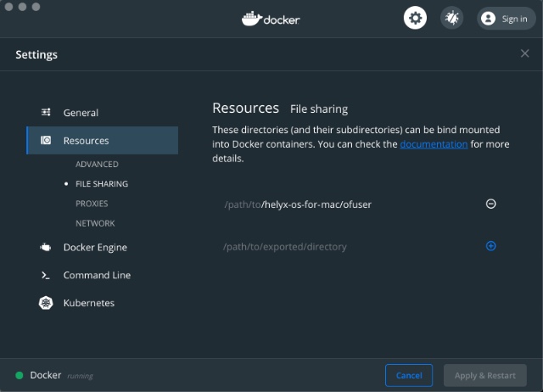Viewport: 543px width, 392px height.
Task: Sign in to Docker account
Action: point(506,19)
